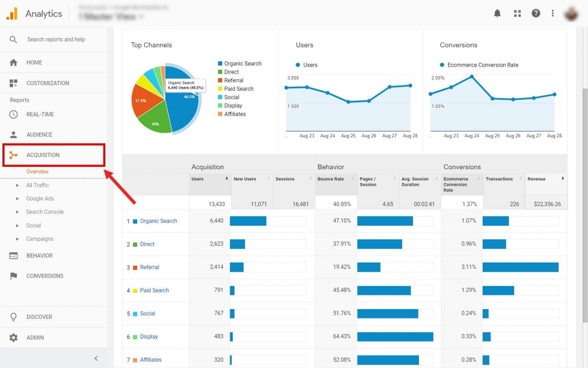The width and height of the screenshot is (588, 368).
Task: Click the Referral conversion rate 3.11%
Action: [468, 267]
